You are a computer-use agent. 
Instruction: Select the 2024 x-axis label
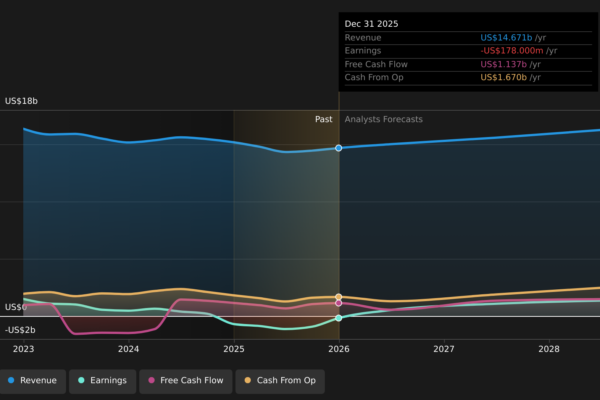[128, 349]
